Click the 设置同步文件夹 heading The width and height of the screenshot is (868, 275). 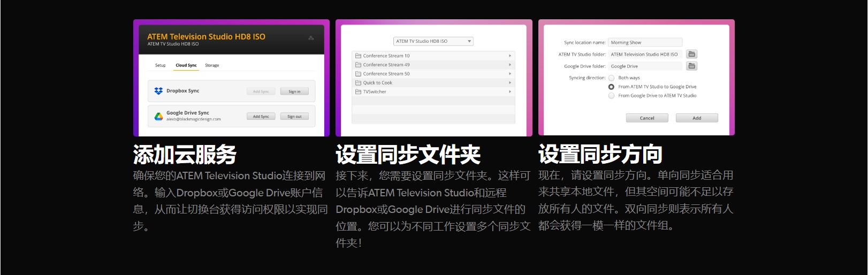pyautogui.click(x=408, y=155)
